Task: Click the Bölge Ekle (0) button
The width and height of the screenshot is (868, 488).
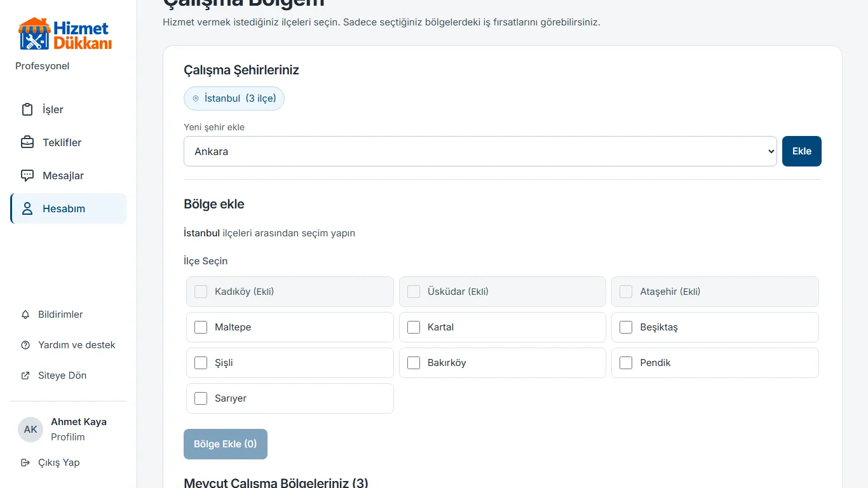Action: coord(226,444)
